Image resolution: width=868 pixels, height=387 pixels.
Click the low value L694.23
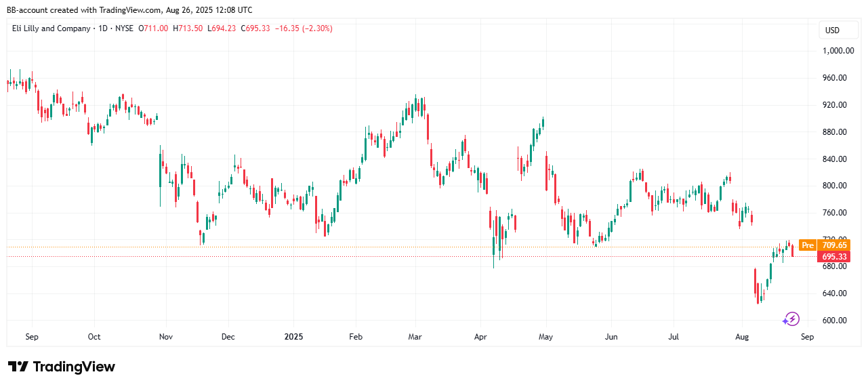click(x=222, y=28)
